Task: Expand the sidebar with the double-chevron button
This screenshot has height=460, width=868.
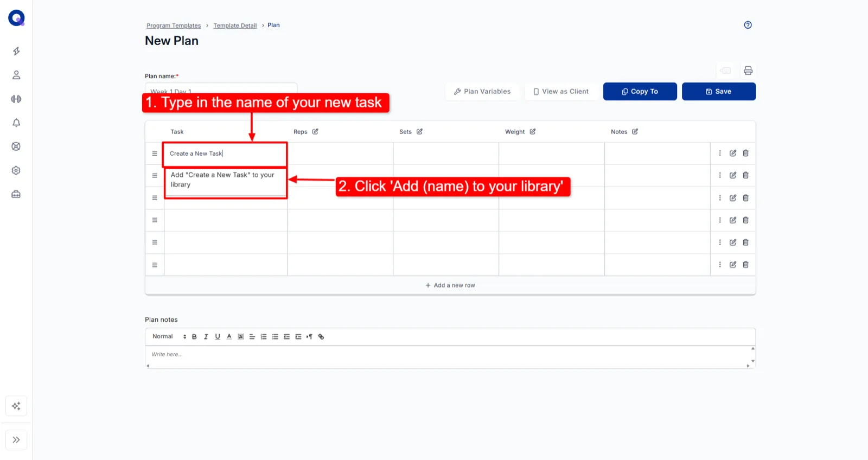Action: coord(16,440)
